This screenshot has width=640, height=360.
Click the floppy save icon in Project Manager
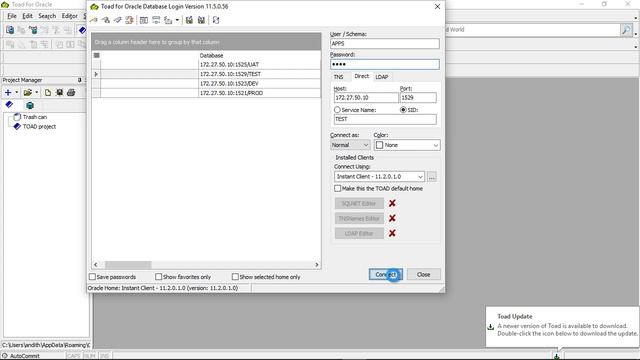60,93
